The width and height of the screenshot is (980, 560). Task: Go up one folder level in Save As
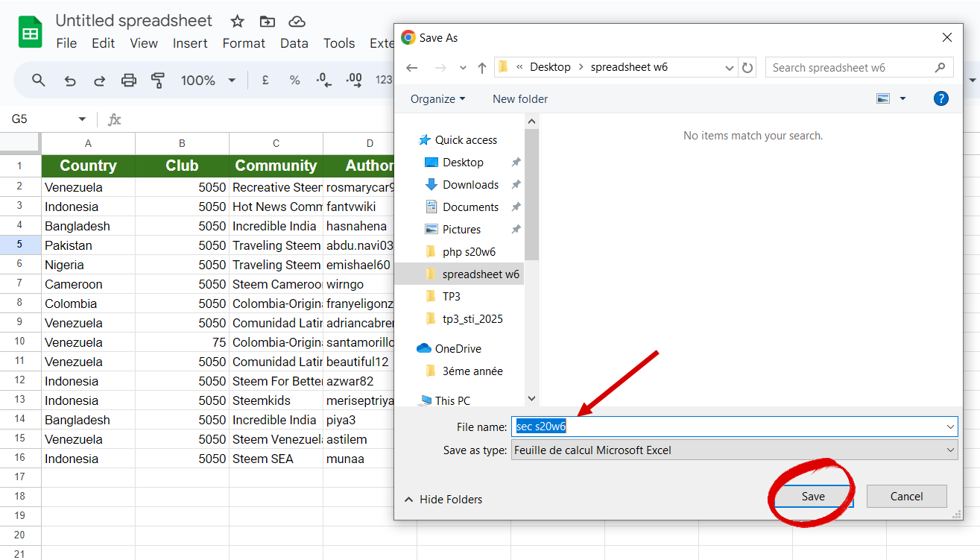(x=482, y=67)
